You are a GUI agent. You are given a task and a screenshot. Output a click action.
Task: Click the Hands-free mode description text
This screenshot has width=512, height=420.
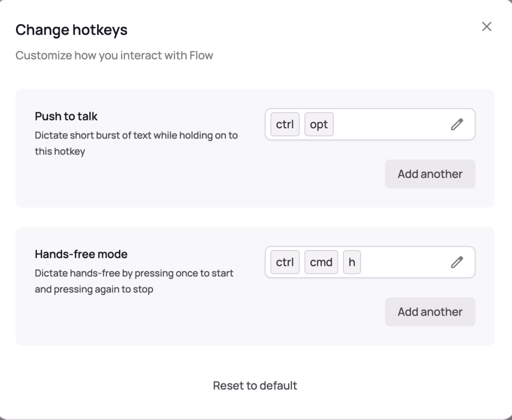(x=134, y=280)
